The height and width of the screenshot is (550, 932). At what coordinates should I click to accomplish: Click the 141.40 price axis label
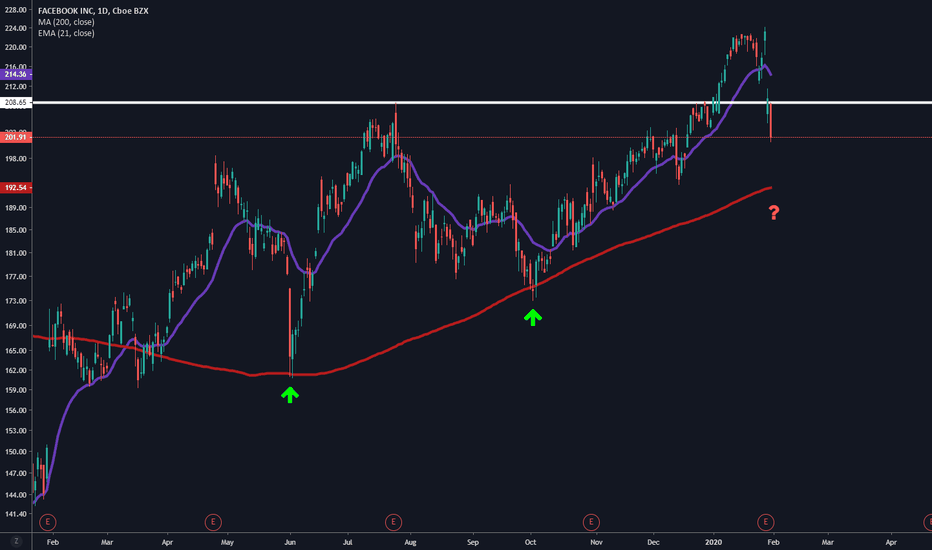(x=16, y=514)
